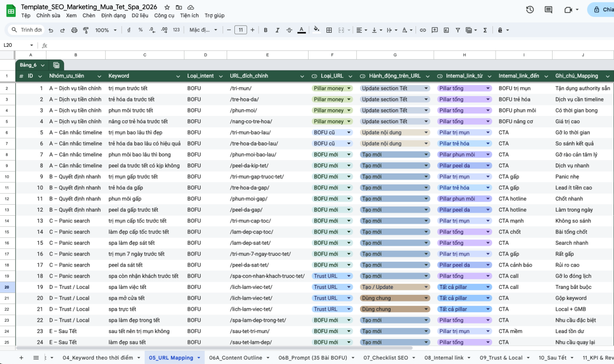Open the borders tool
The image size is (614, 364).
click(329, 30)
